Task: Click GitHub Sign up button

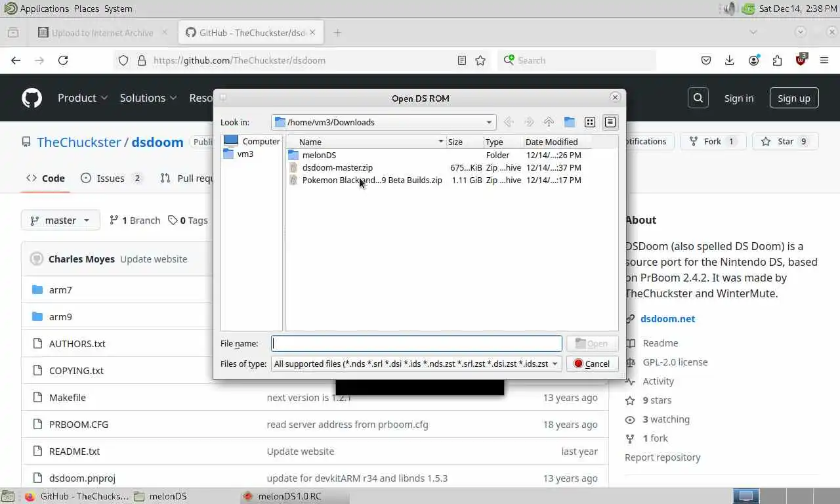Action: (794, 98)
